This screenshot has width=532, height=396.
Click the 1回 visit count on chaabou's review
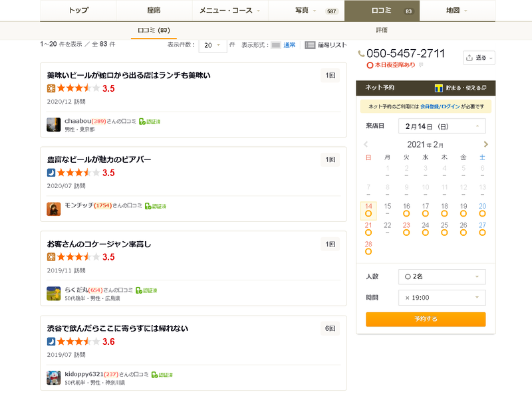[x=330, y=75]
